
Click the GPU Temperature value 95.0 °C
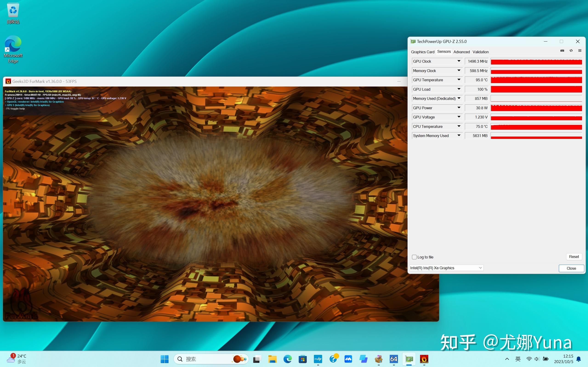477,80
